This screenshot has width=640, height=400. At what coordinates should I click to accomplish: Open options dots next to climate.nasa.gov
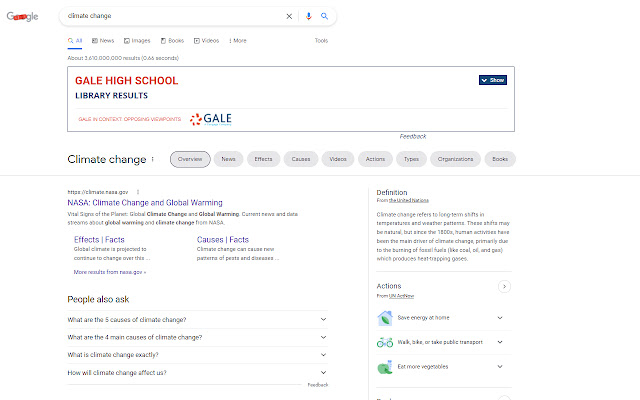coord(137,191)
